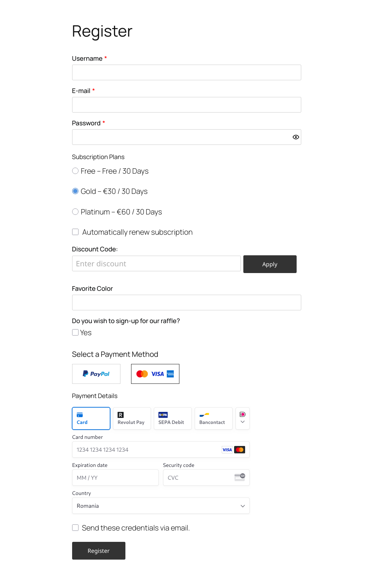Click the card number input field
This screenshot has width=373, height=588.
[161, 450]
